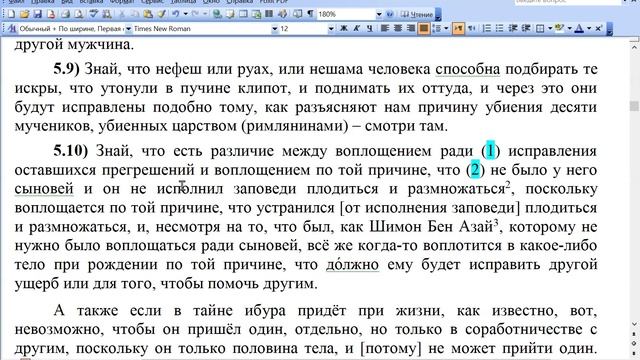
Task: Paste from clipboard icon
Action: [148, 14]
